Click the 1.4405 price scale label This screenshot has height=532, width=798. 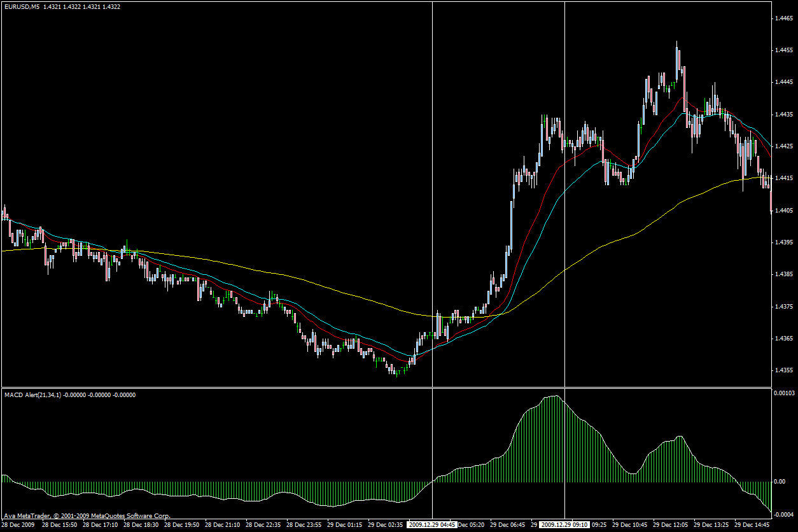coord(783,210)
